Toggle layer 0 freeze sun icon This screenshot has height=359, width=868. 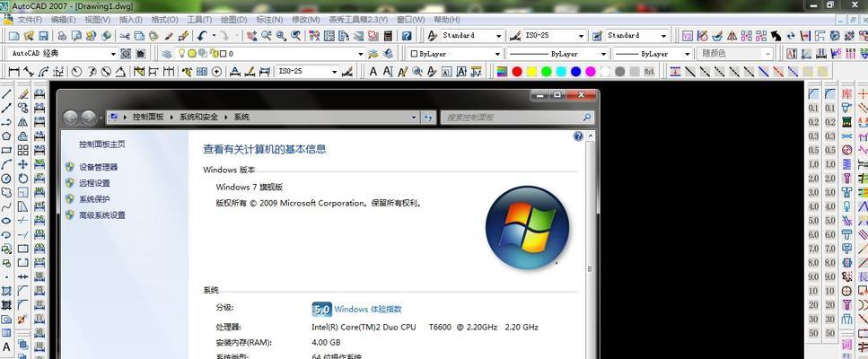click(191, 54)
